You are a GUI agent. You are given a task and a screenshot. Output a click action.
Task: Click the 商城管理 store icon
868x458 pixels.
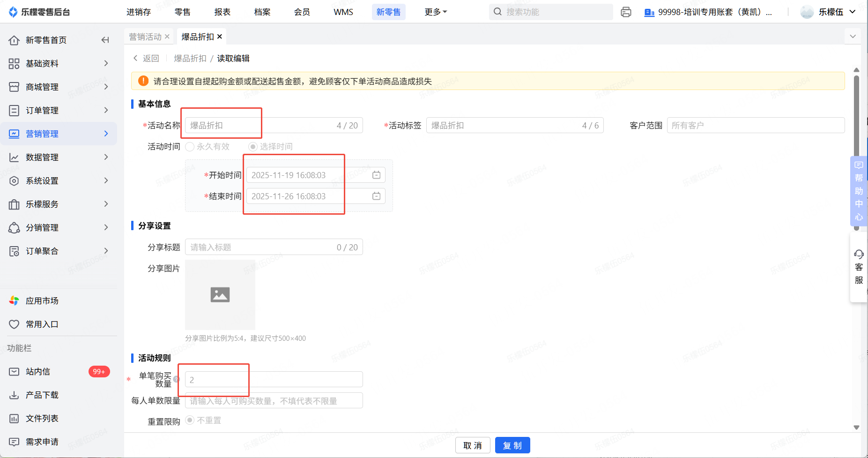(x=14, y=87)
